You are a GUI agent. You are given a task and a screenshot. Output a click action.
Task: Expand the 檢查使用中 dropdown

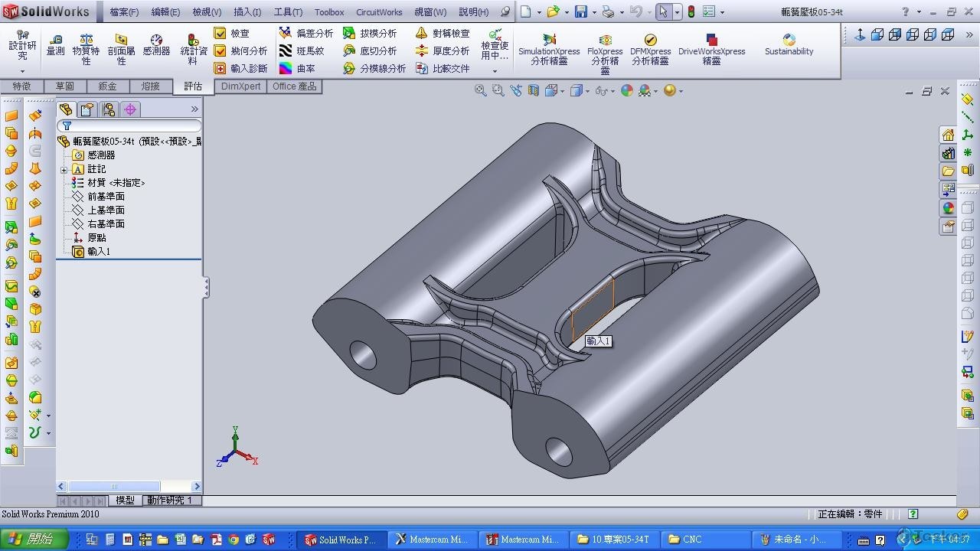point(495,71)
